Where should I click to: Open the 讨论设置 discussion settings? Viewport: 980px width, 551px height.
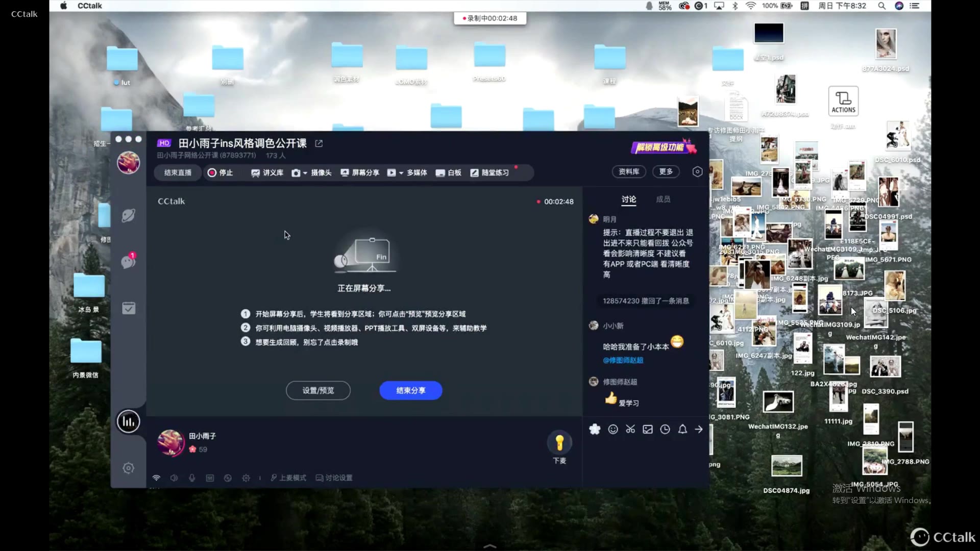pyautogui.click(x=334, y=478)
